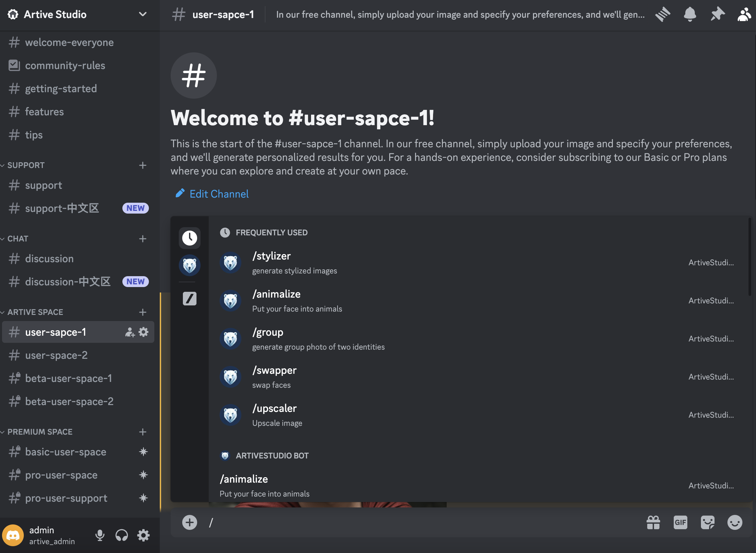Screen dimensions: 756x553
Task: Focus the message input field
Action: [x=422, y=523]
